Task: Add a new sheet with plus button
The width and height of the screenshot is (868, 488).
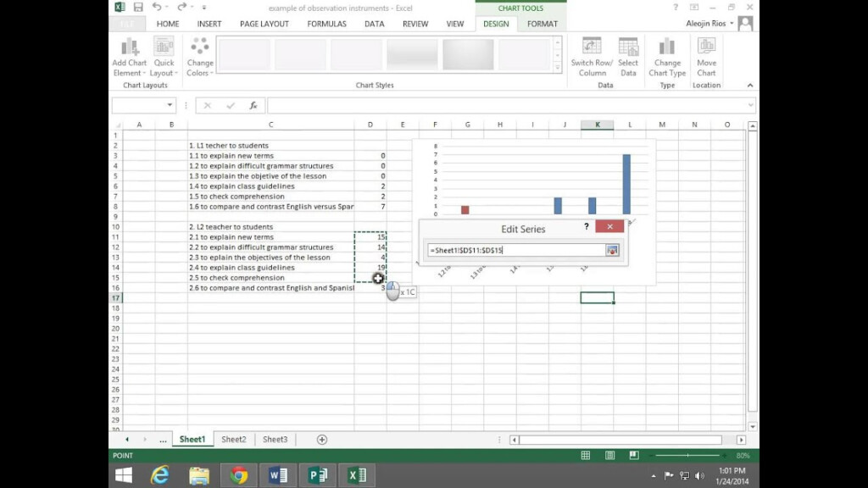Action: (321, 440)
